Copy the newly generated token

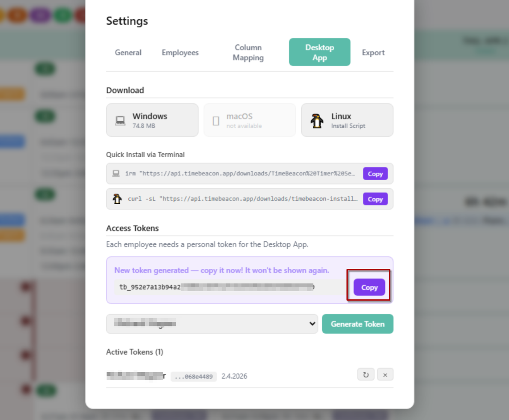coord(369,287)
